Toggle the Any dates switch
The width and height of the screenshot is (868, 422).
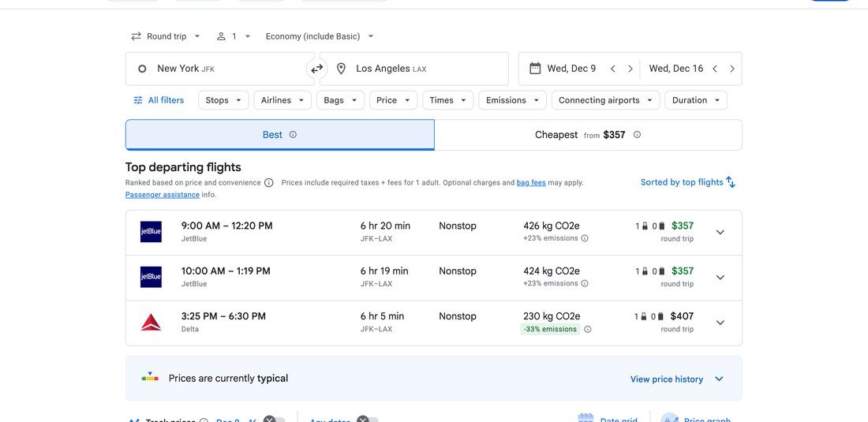coord(368,421)
